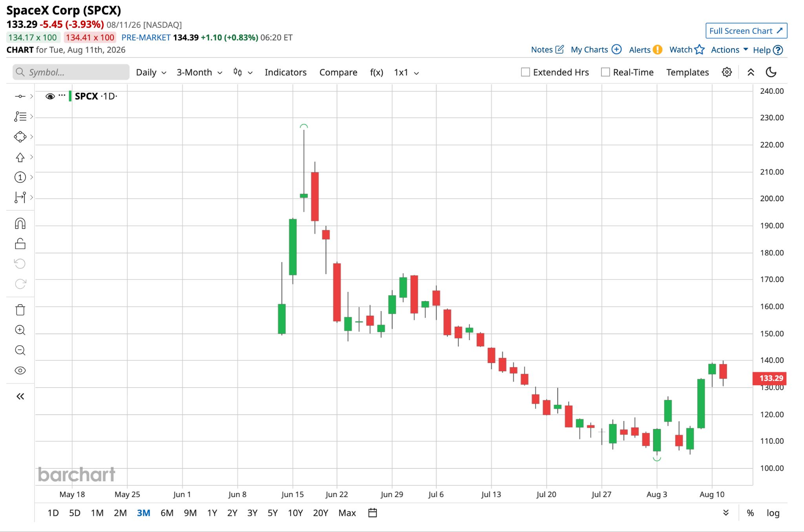Toggle visibility of all drawings

[x=20, y=371]
